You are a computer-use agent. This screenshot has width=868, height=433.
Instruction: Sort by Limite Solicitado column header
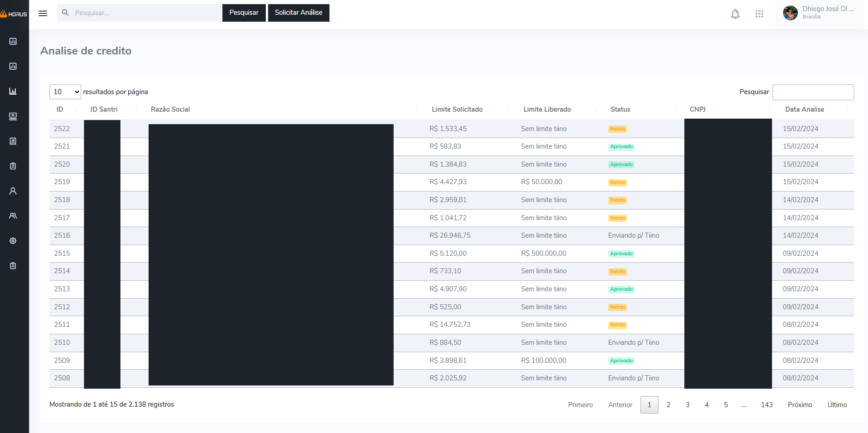pos(457,109)
